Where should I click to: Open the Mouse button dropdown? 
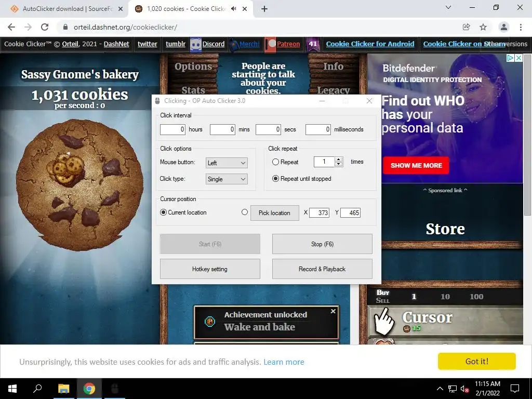pyautogui.click(x=227, y=163)
